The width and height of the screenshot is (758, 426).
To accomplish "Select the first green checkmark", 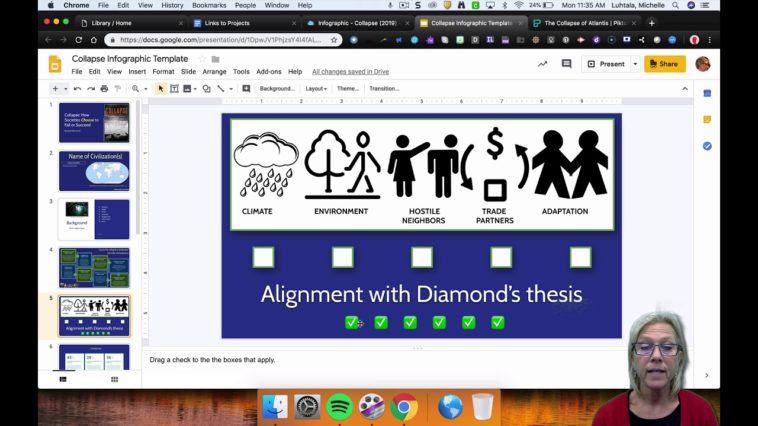I will point(351,322).
